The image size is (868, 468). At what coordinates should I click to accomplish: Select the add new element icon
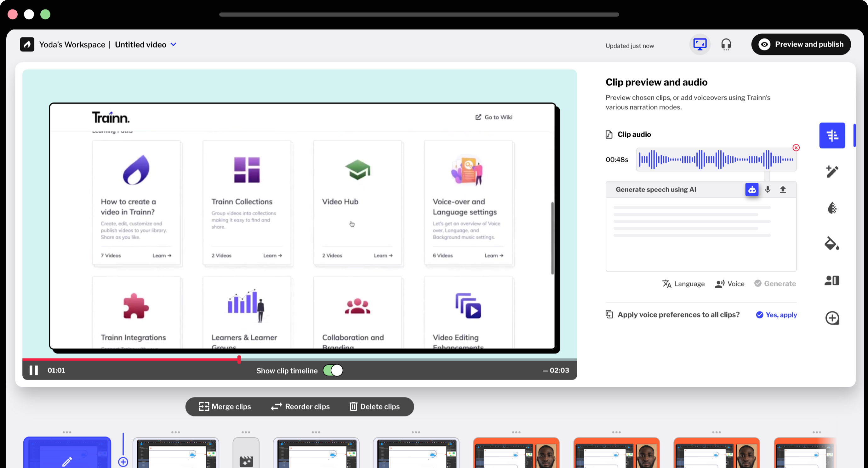tap(833, 317)
